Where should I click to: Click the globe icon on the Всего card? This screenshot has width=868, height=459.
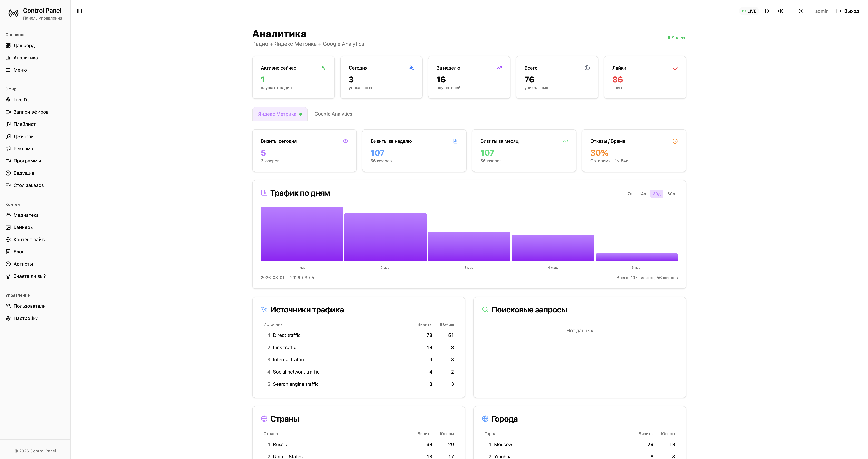pos(587,68)
